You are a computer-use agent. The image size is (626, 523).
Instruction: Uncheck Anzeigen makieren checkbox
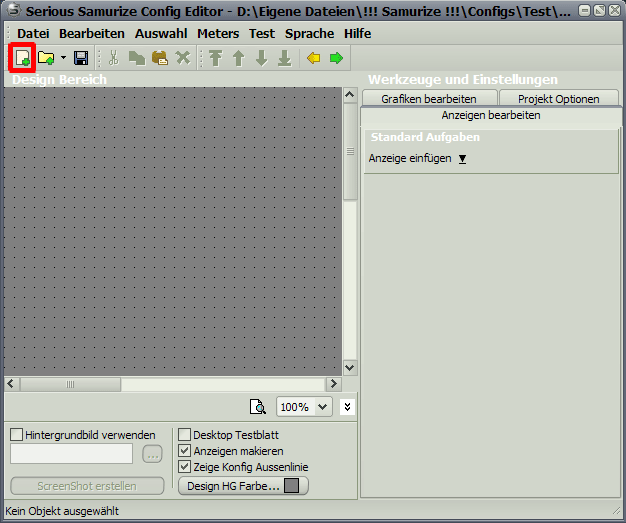[x=184, y=451]
